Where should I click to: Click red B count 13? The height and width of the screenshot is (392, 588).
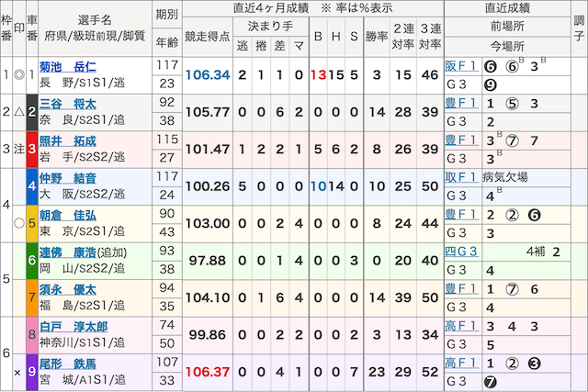pos(318,75)
